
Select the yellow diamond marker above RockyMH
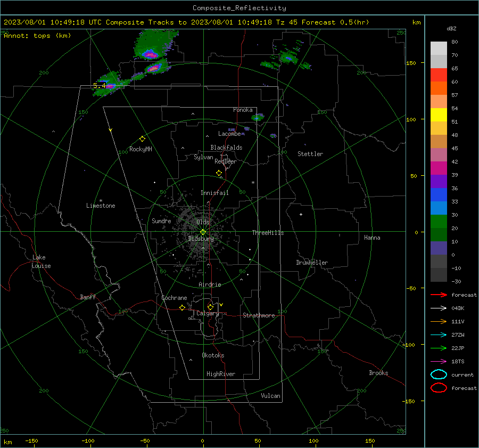point(142,139)
